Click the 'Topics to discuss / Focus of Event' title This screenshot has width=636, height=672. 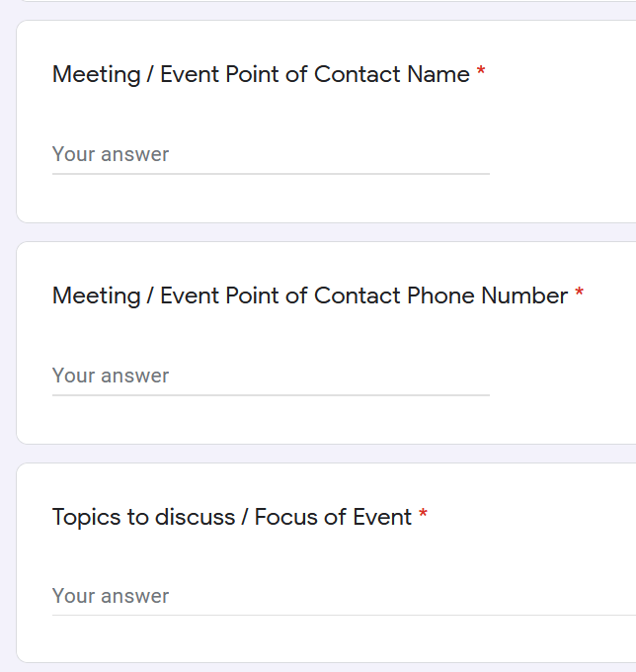coord(232,517)
